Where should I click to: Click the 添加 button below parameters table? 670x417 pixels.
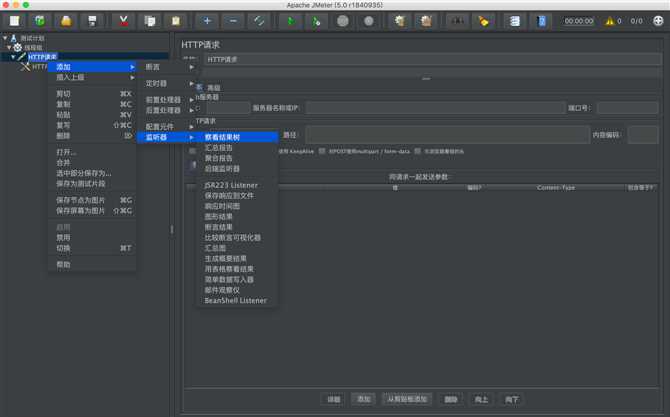[363, 399]
